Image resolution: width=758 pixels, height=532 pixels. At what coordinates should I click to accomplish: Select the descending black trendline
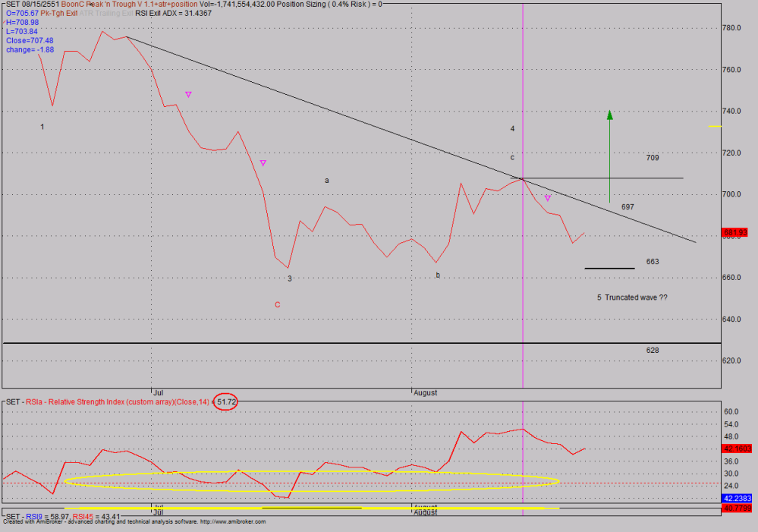(x=411, y=140)
